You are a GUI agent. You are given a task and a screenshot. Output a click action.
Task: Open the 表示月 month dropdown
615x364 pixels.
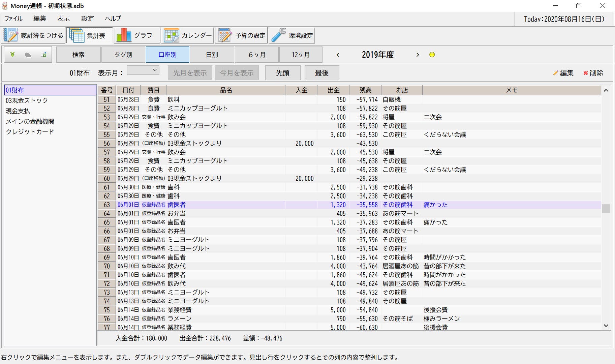pos(143,70)
